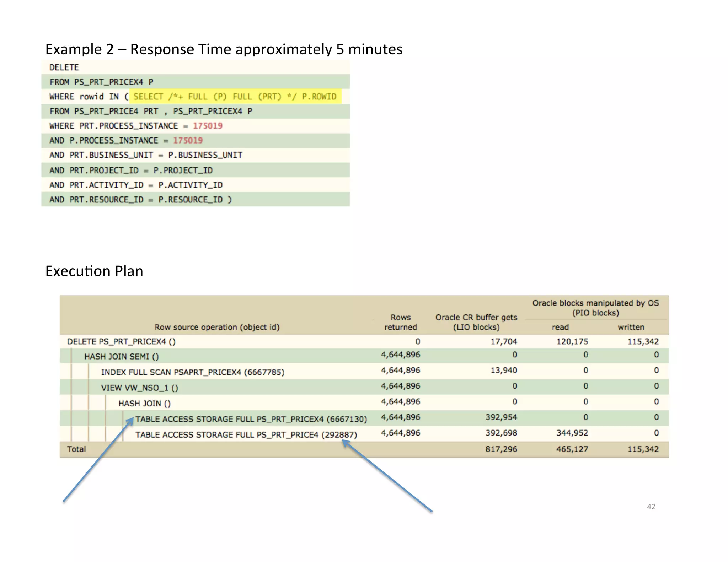Click the 'Rows returned' column header
This screenshot has height=562, width=728.
(x=400, y=322)
